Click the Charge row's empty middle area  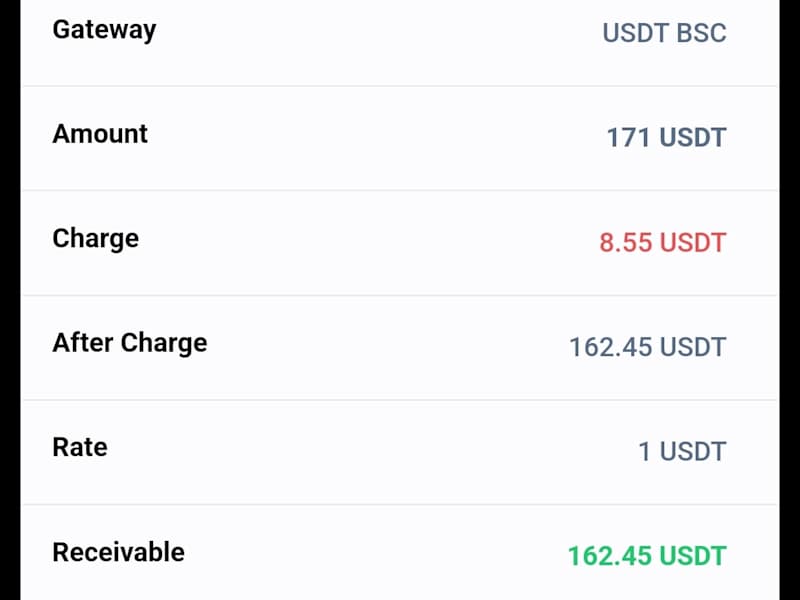pos(367,242)
